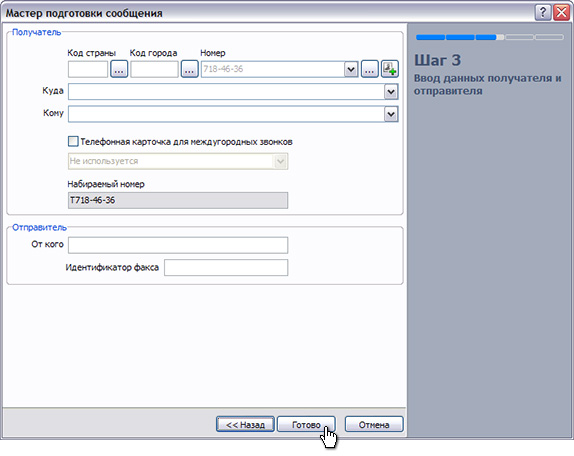The image size is (574, 456).
Task: Click the Идентификатор факса field
Action: click(x=226, y=268)
